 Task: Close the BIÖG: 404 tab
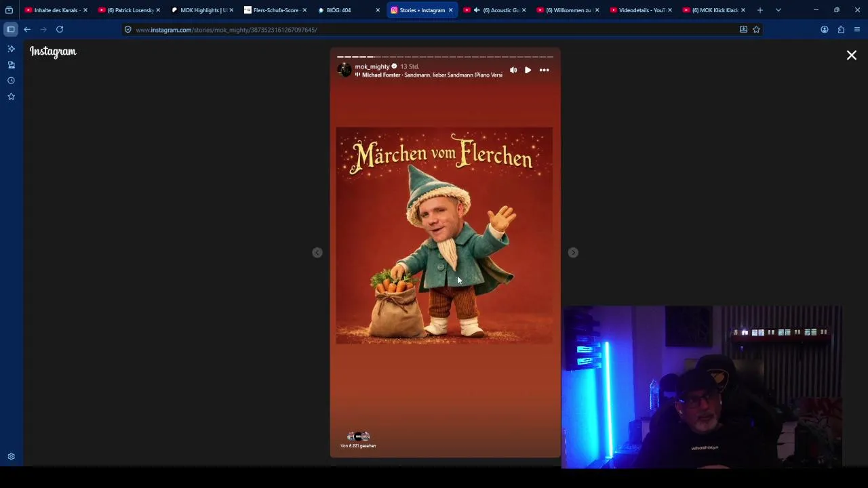coord(378,10)
